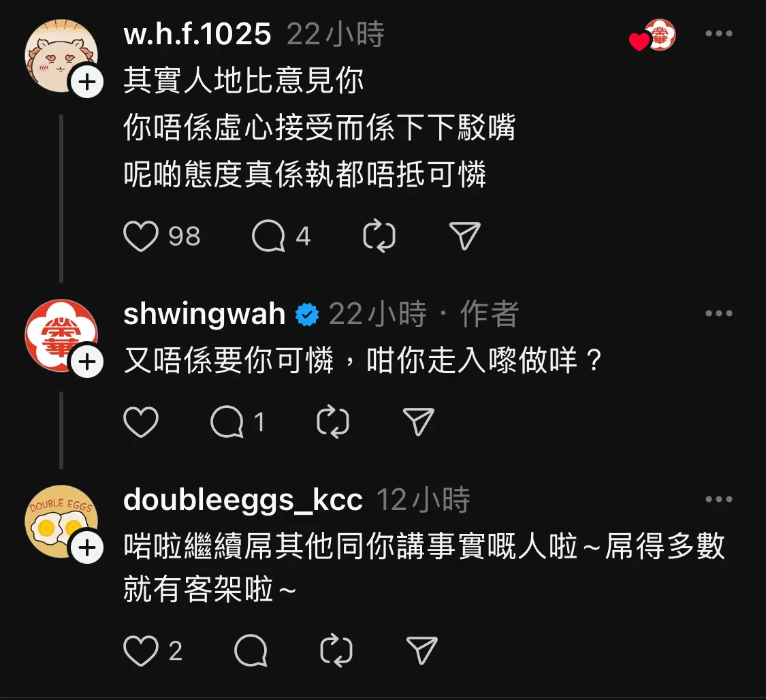Image resolution: width=766 pixels, height=700 pixels.
Task: Open replies on w.h.f.1025's comment
Action: (268, 236)
